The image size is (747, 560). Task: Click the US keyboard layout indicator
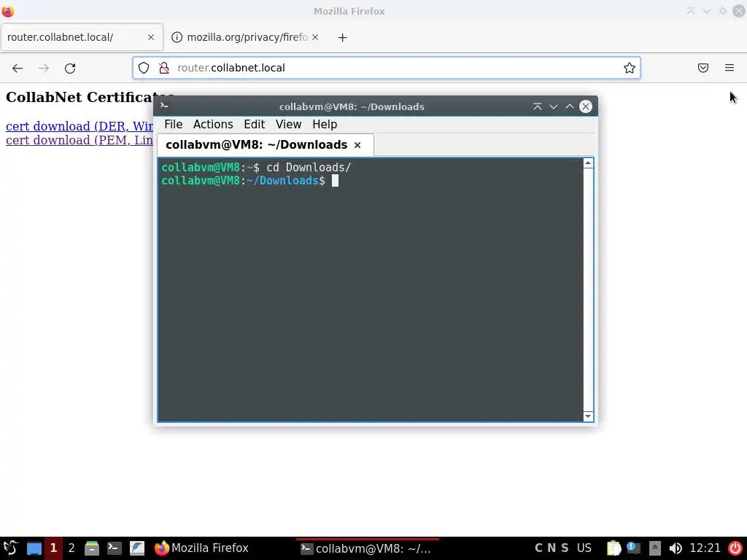pos(584,548)
